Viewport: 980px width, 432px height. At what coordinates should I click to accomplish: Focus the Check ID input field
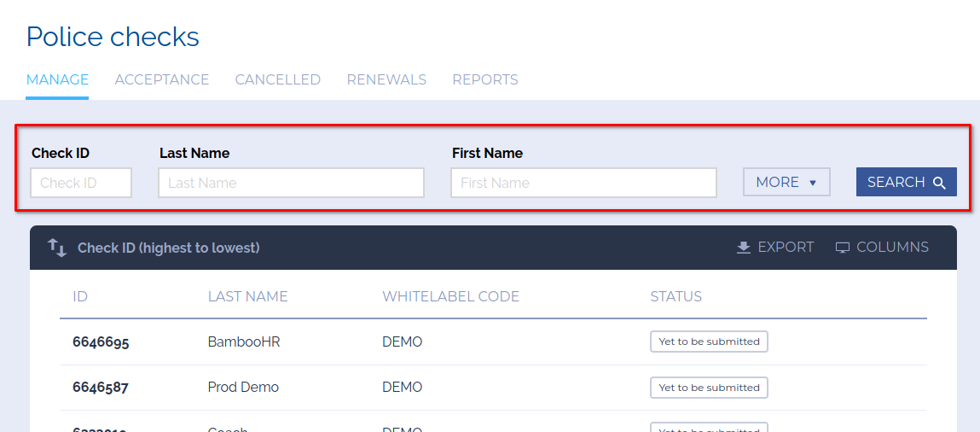click(81, 183)
